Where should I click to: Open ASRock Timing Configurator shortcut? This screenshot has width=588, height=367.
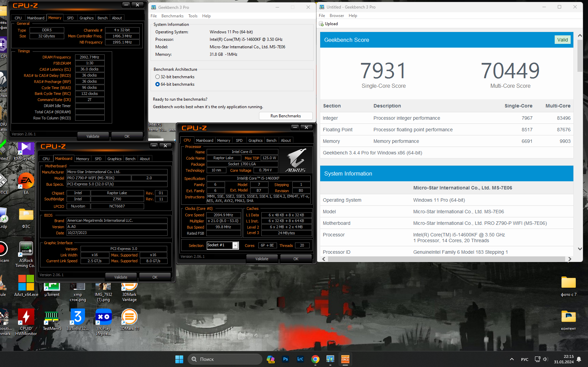26,254
